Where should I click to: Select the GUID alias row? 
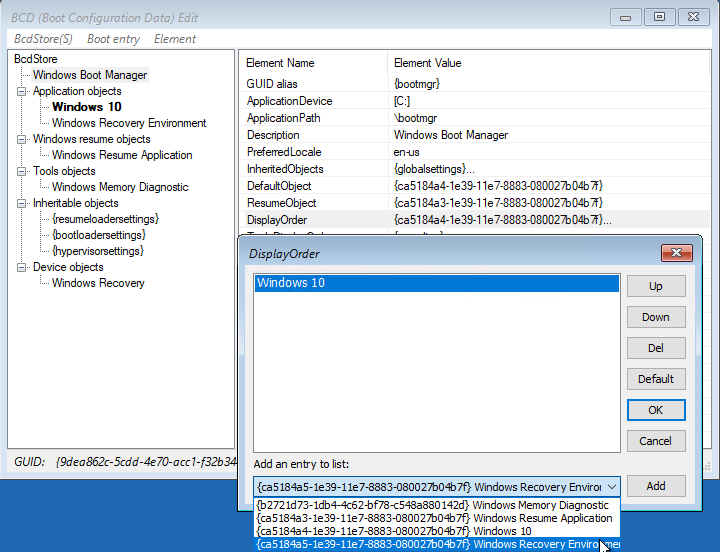[x=474, y=84]
